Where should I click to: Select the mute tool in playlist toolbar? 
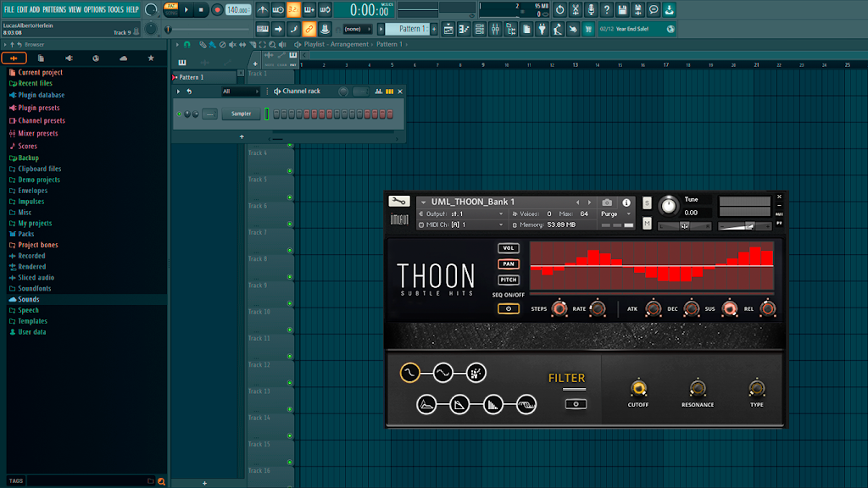click(232, 45)
